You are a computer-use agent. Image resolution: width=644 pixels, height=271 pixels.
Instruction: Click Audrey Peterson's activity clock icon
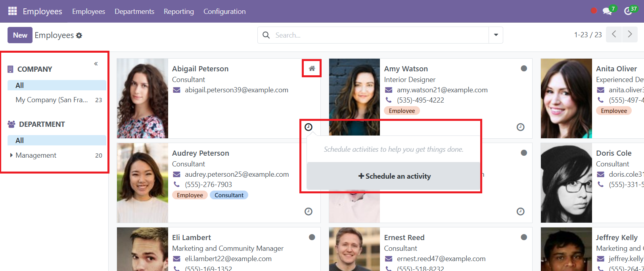click(x=309, y=211)
